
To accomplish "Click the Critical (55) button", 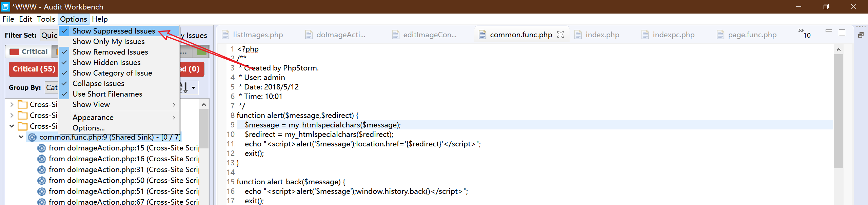I will click(x=34, y=69).
